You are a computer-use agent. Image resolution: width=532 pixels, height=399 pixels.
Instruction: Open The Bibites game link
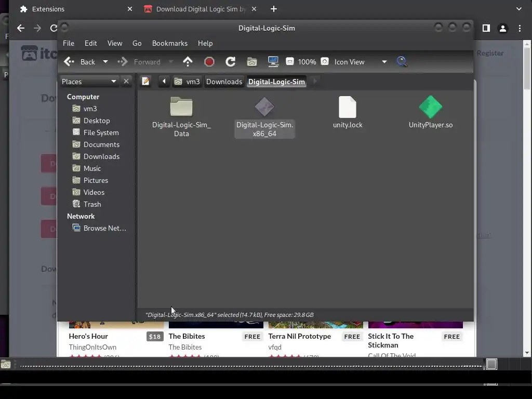(x=187, y=336)
